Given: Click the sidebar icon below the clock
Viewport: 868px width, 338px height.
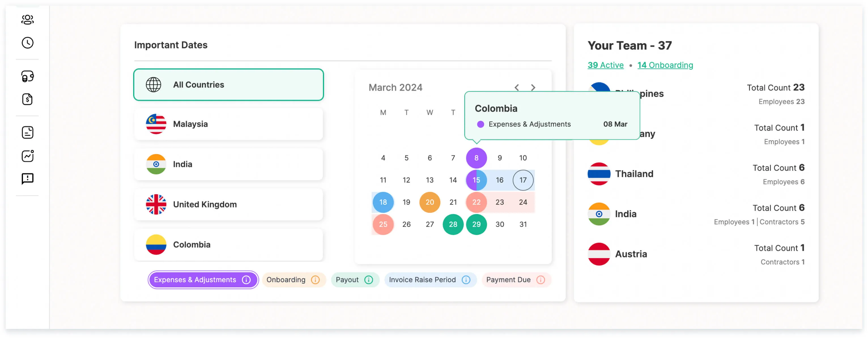Looking at the screenshot, I should 27,76.
